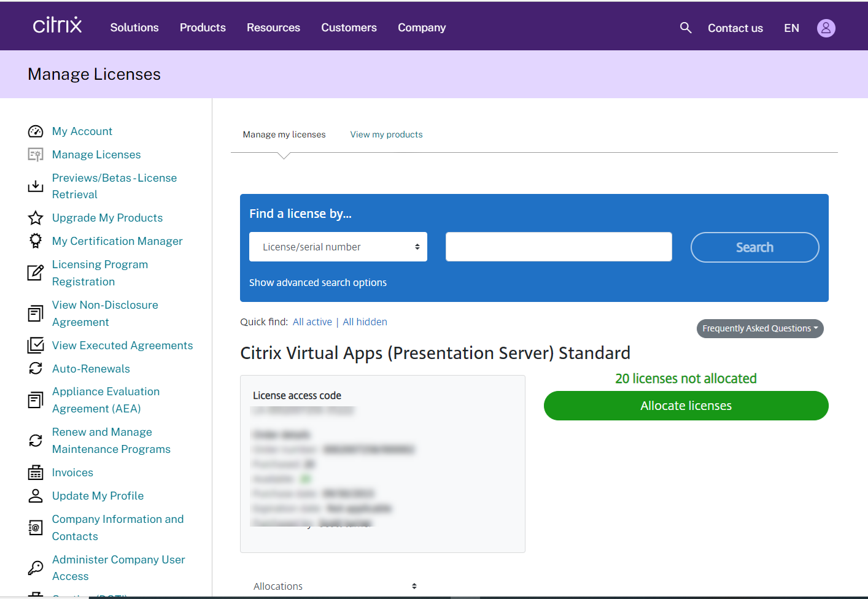Image resolution: width=868 pixels, height=599 pixels.
Task: Open the License/serial number dropdown
Action: [x=338, y=247]
